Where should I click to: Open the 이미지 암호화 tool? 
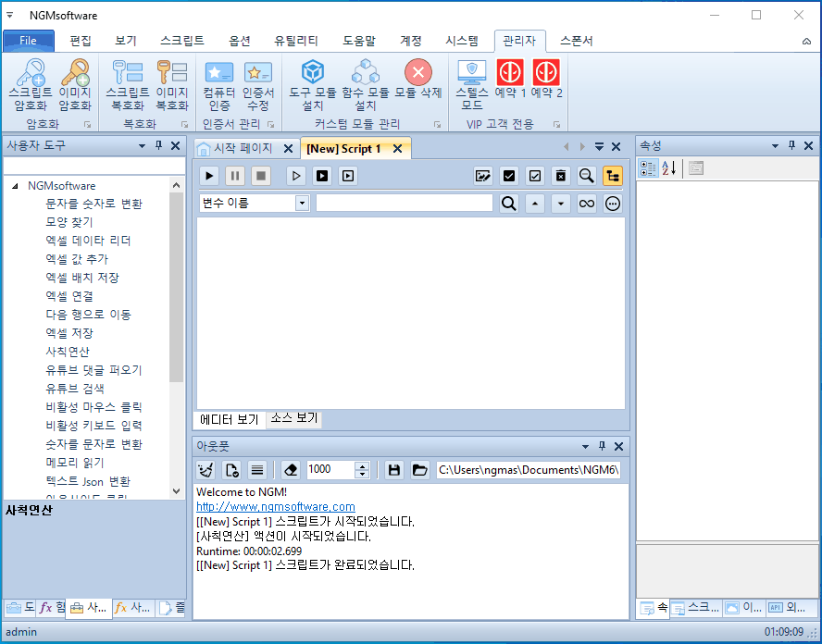(75, 84)
